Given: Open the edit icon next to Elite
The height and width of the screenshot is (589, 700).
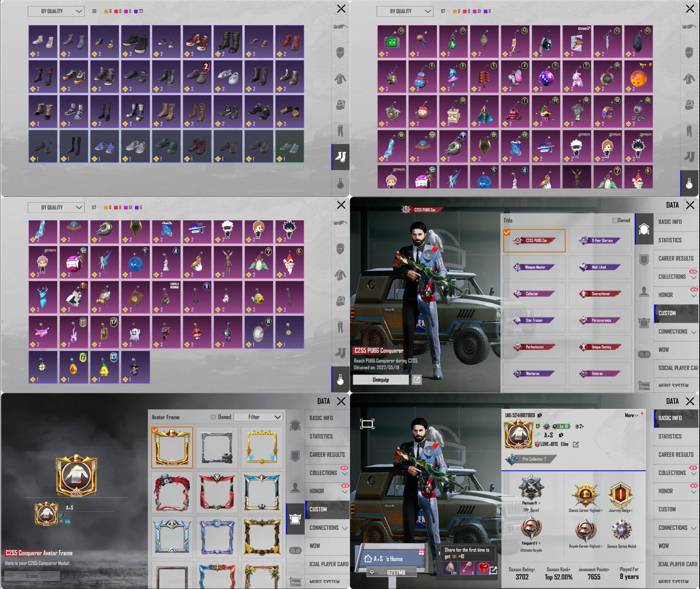Looking at the screenshot, I should pyautogui.click(x=575, y=444).
